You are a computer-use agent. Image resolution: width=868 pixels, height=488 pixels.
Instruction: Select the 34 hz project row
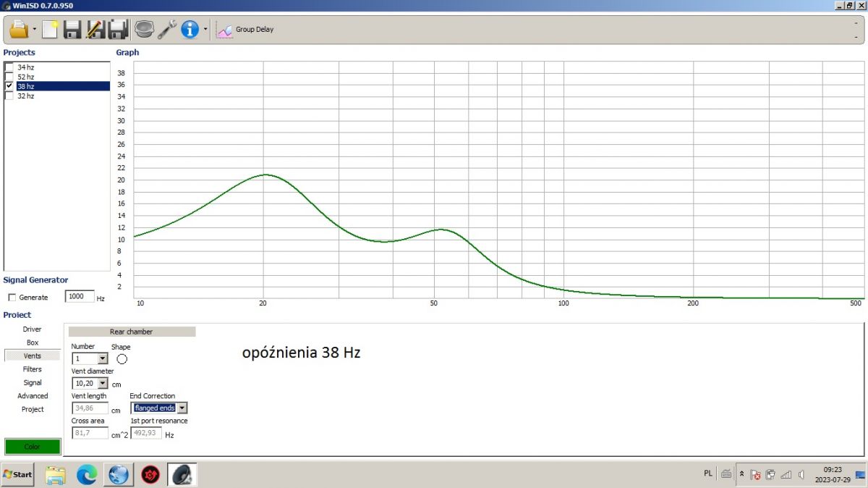click(62, 67)
